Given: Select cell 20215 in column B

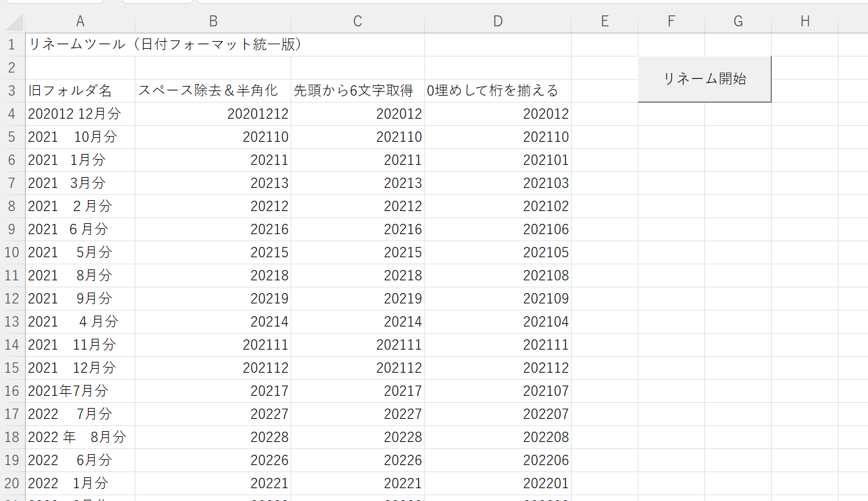Looking at the screenshot, I should click(x=213, y=253).
